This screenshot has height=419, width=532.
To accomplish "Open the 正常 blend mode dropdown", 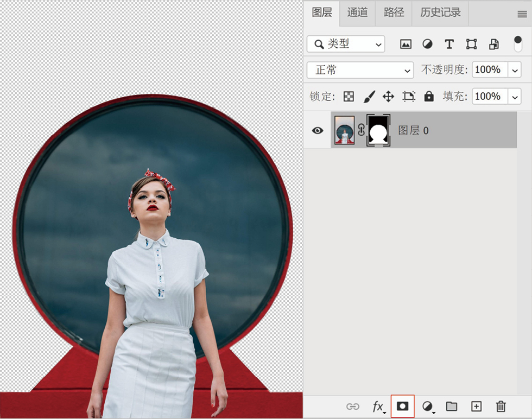I will point(360,70).
